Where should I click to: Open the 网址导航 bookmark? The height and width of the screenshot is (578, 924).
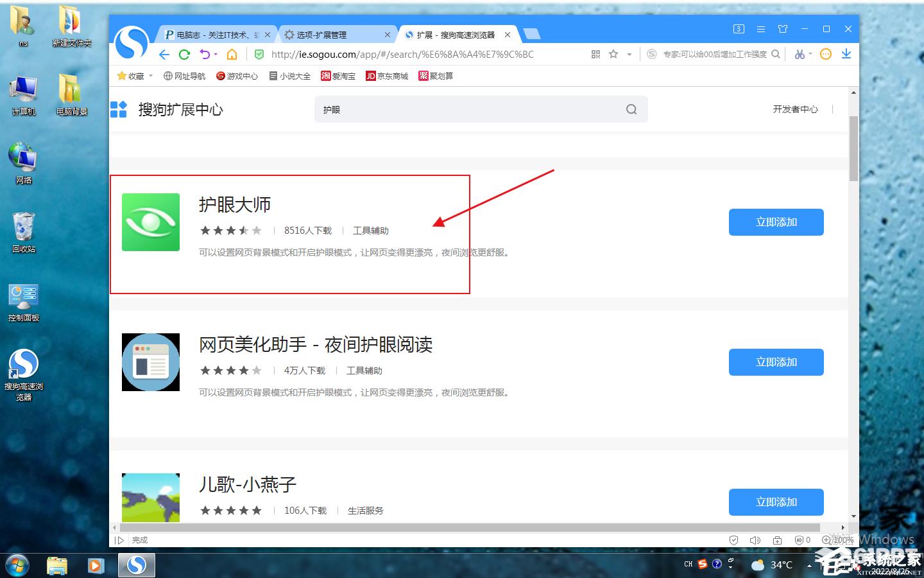pyautogui.click(x=185, y=76)
